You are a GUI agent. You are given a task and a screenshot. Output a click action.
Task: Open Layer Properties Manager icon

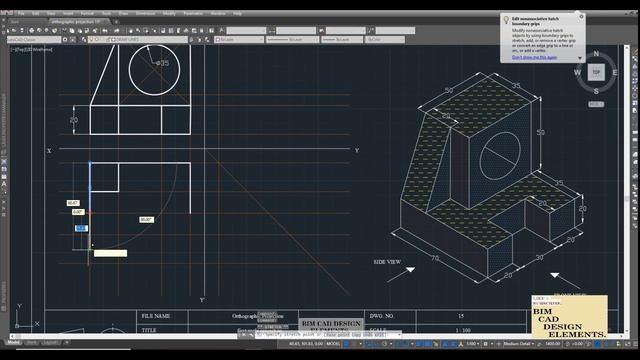pyautogui.click(x=84, y=40)
